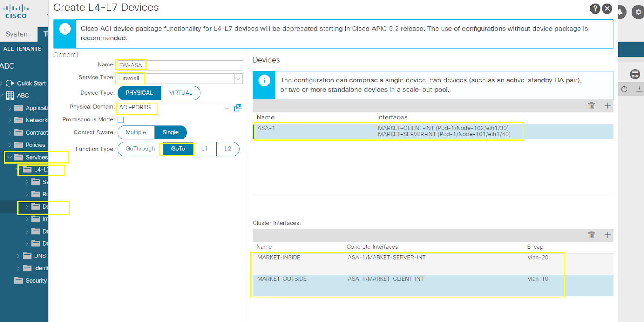Select L1 function type
Image resolution: width=644 pixels, height=322 pixels.
coord(205,149)
